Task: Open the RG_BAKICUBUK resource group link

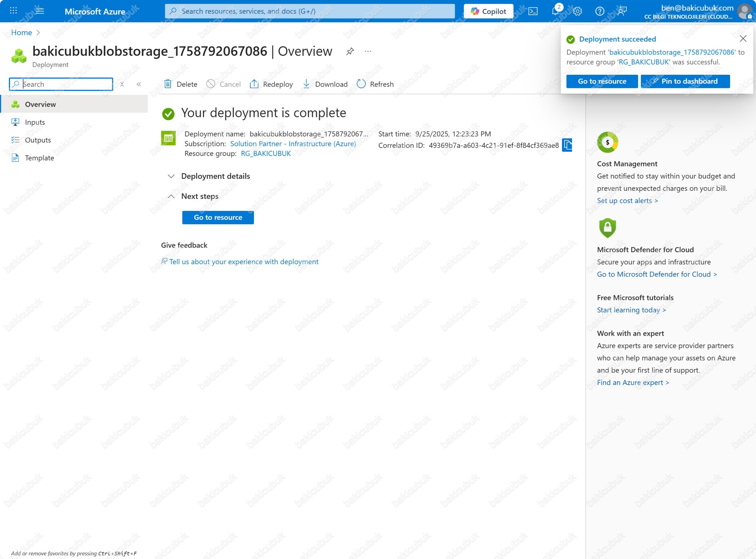Action: click(x=266, y=154)
